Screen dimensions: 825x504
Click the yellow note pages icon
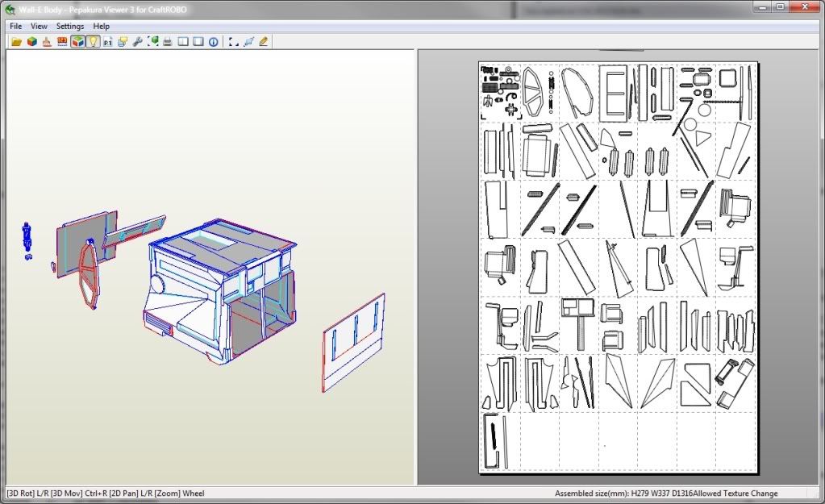click(x=123, y=42)
